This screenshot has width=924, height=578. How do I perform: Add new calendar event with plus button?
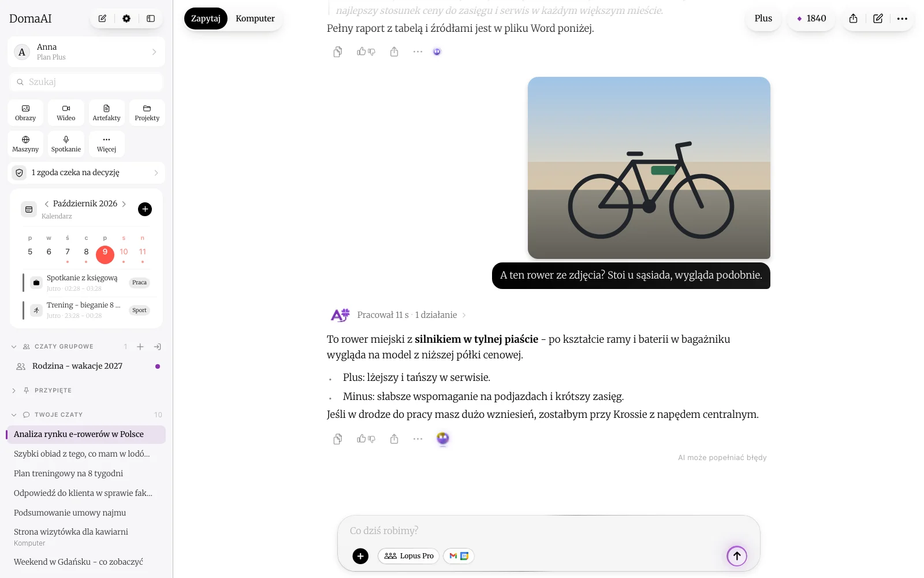(145, 209)
